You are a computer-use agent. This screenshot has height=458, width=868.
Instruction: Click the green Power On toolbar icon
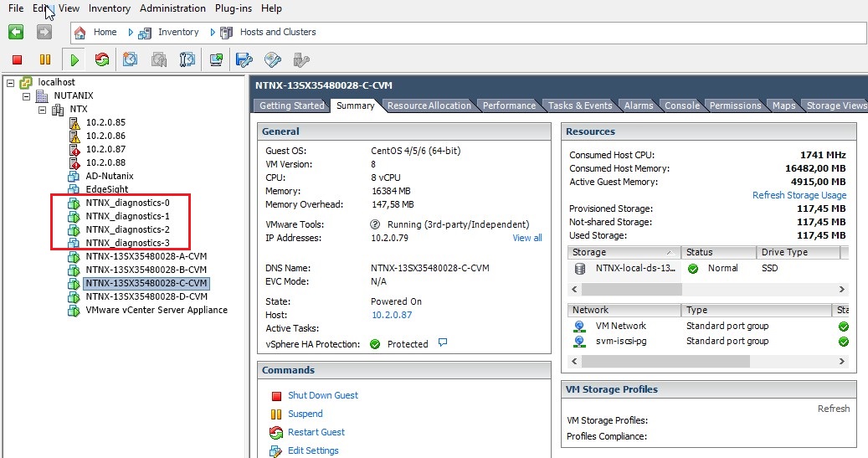74,59
